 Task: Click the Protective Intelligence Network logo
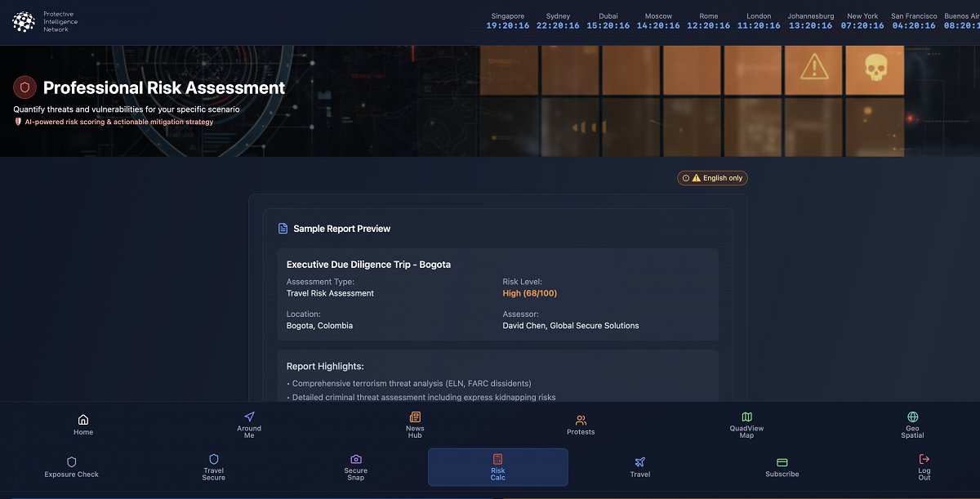pos(24,22)
